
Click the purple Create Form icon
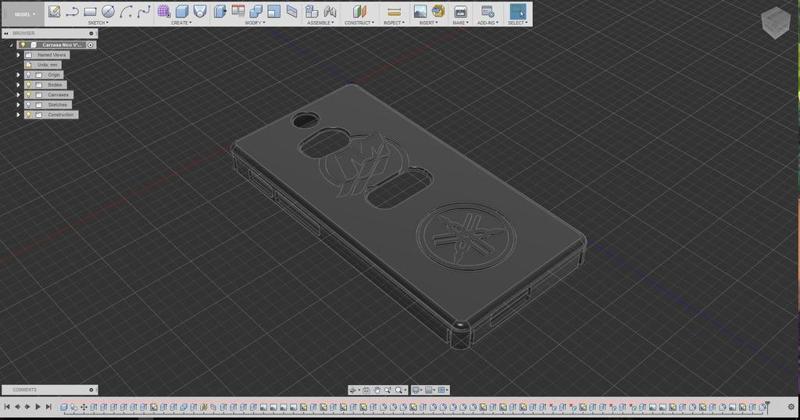pos(164,11)
